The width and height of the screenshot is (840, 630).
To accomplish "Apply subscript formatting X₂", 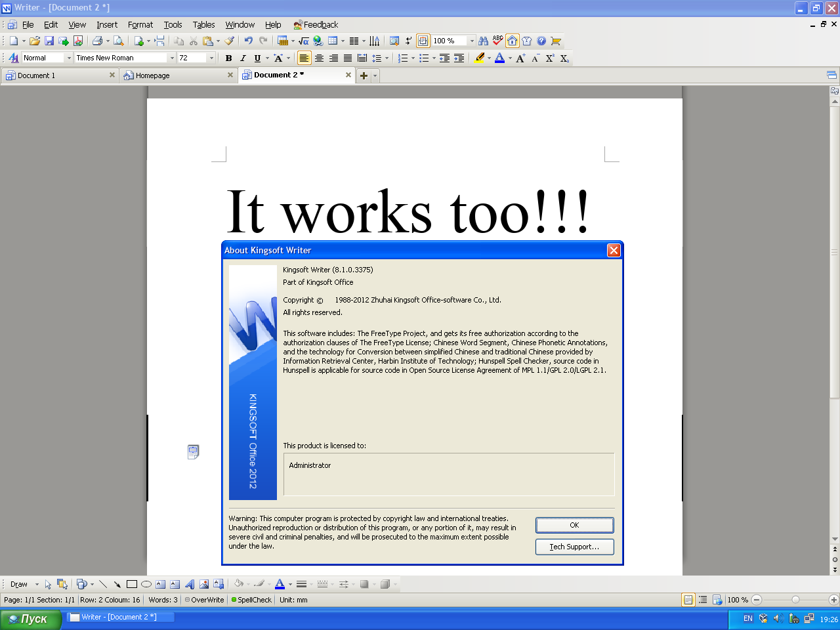I will (564, 58).
